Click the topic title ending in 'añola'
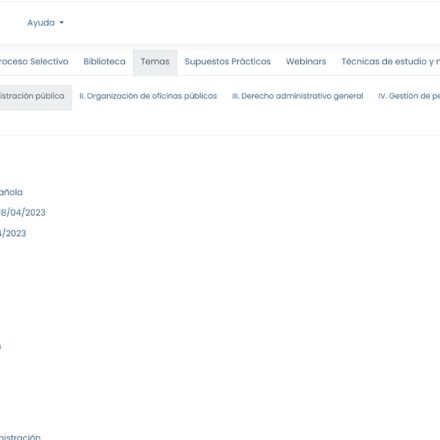This screenshot has width=440, height=440. 11,192
